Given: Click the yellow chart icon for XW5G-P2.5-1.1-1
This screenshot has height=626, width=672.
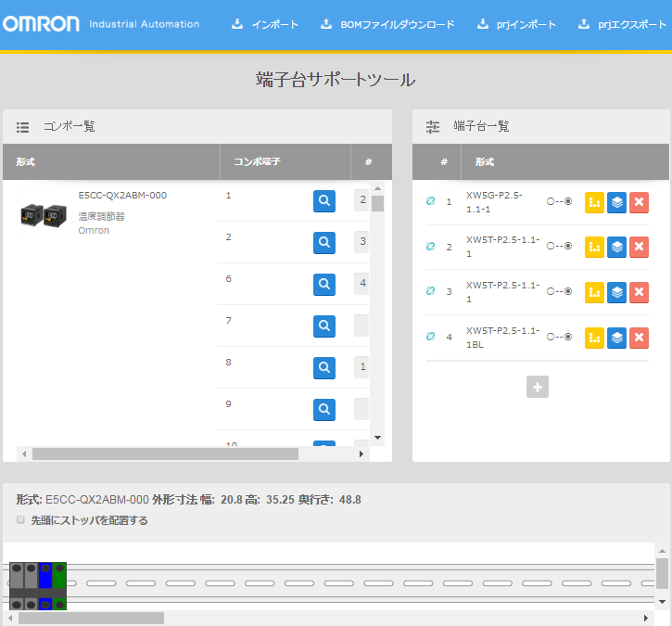Looking at the screenshot, I should (x=594, y=202).
